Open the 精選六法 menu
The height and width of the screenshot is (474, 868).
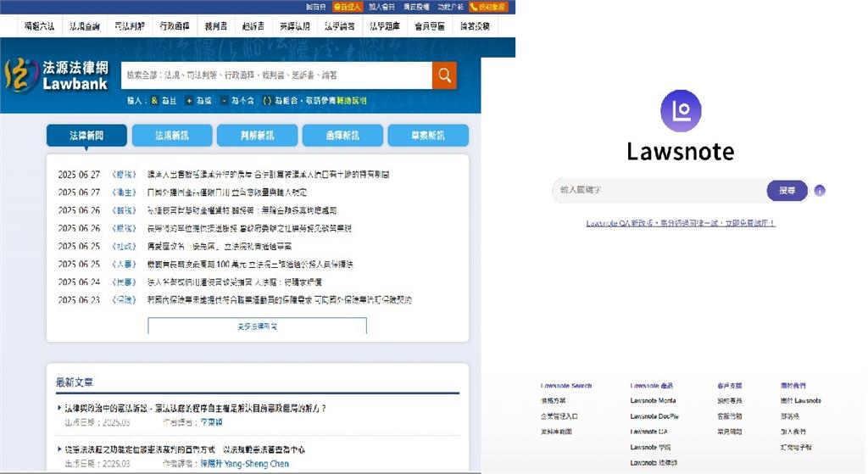click(x=39, y=26)
